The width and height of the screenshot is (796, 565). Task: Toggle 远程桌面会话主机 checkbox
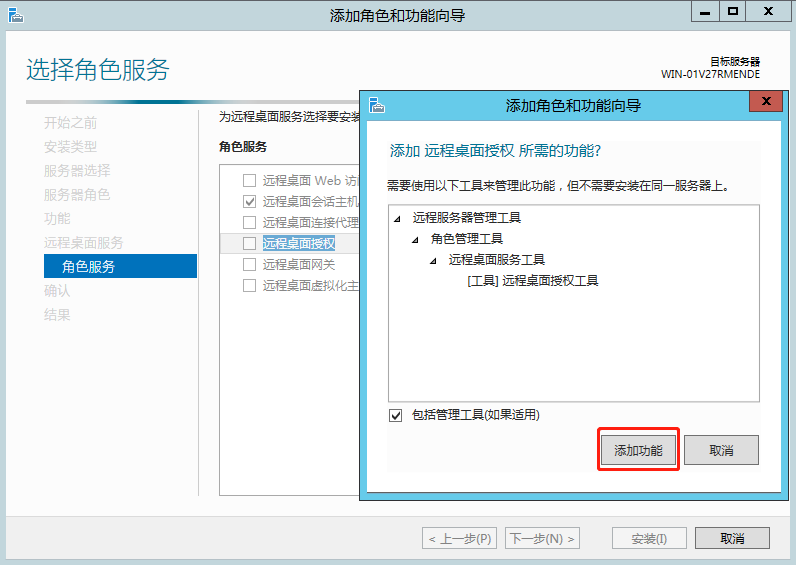click(x=250, y=201)
